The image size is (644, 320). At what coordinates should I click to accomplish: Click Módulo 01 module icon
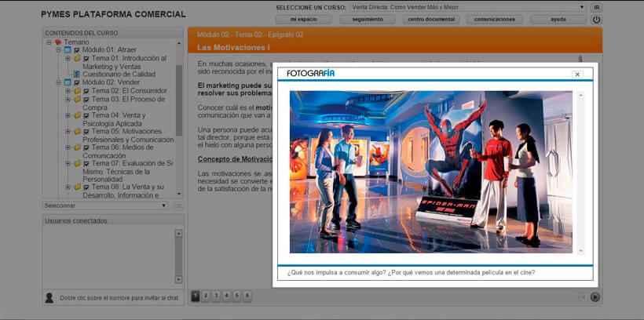click(68, 50)
